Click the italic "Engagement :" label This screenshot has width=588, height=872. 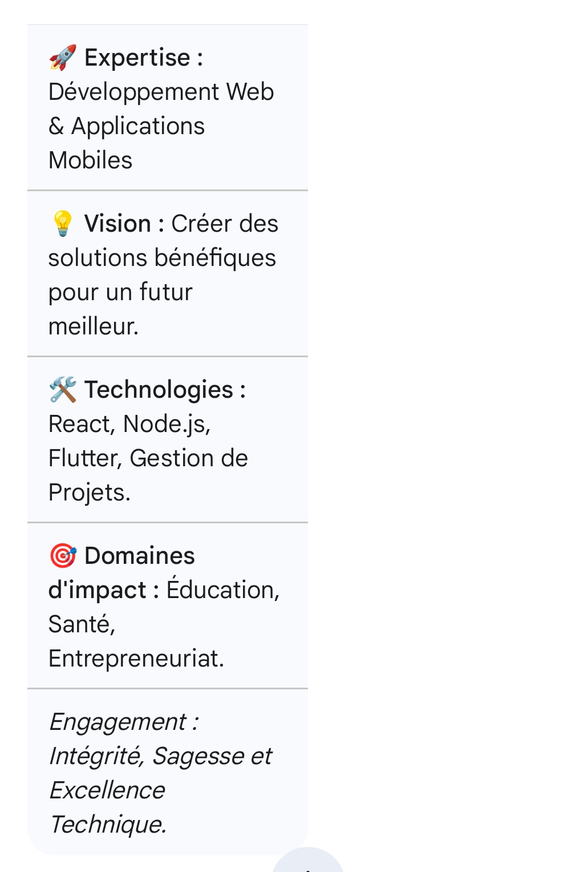click(x=124, y=722)
